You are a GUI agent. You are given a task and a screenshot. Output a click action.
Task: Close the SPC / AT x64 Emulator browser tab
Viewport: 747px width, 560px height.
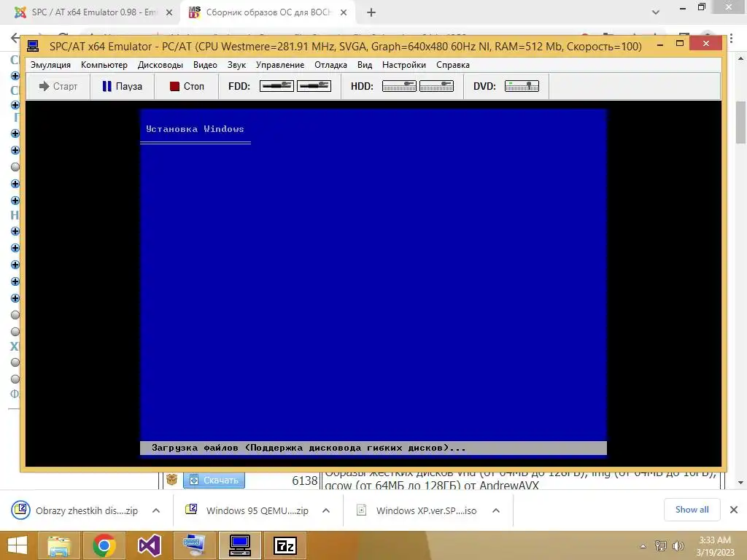169,13
